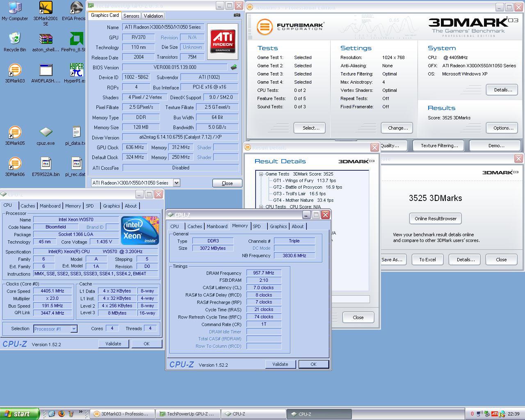Click Core Speed value 4405.1 MHz
Viewport: 525px width, 420px height.
(x=52, y=291)
